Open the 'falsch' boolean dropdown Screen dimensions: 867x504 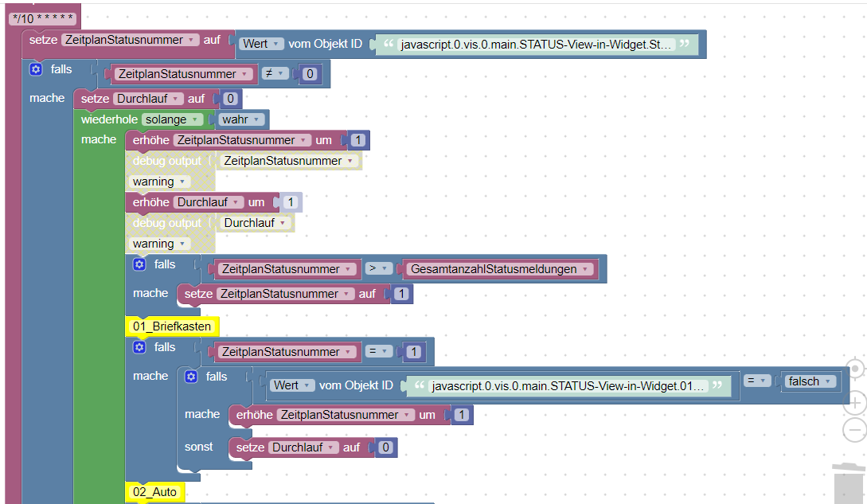(810, 381)
